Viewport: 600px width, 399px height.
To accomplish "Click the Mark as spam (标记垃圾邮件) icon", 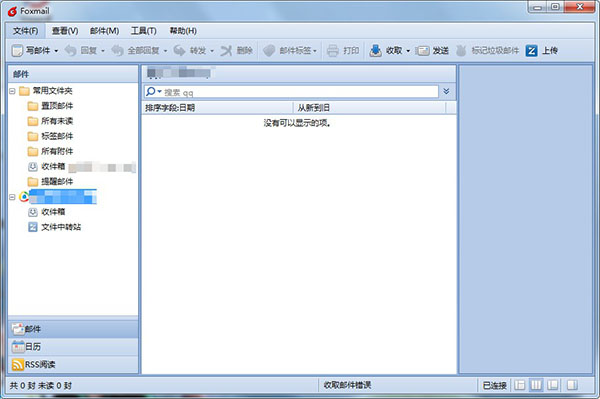I will (461, 50).
